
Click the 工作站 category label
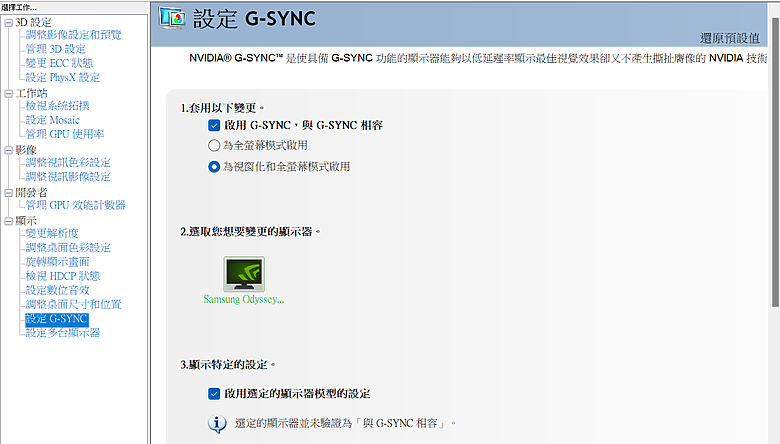pos(31,93)
